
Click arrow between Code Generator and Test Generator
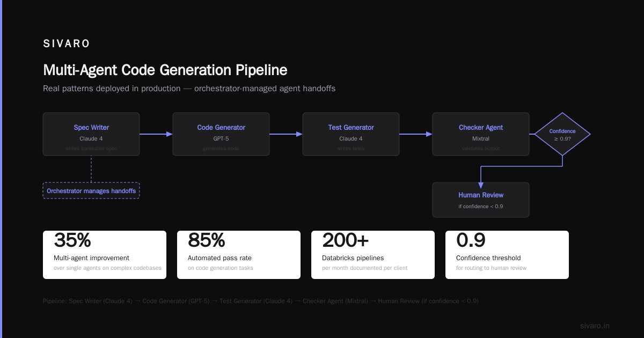click(286, 134)
